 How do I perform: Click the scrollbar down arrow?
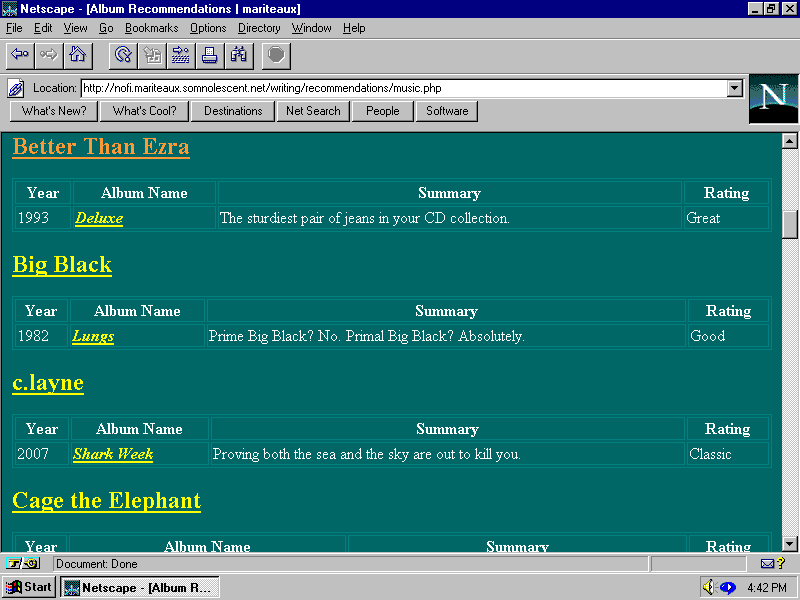coord(789,543)
